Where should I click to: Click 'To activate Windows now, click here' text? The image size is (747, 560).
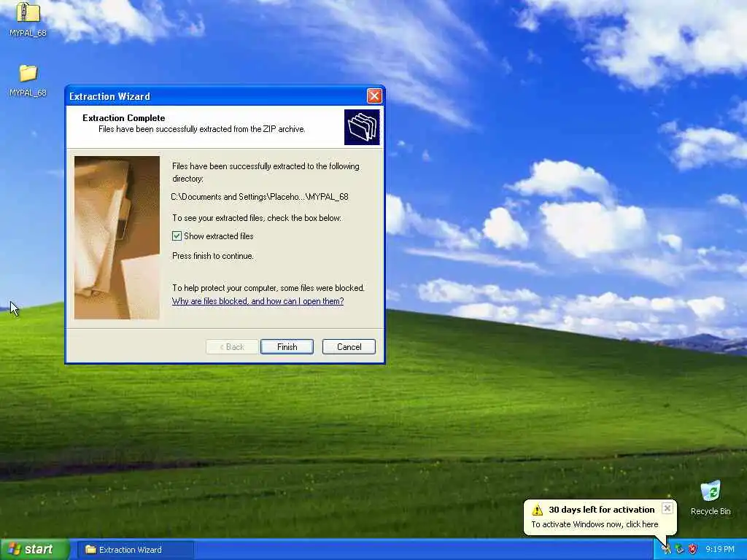[595, 524]
